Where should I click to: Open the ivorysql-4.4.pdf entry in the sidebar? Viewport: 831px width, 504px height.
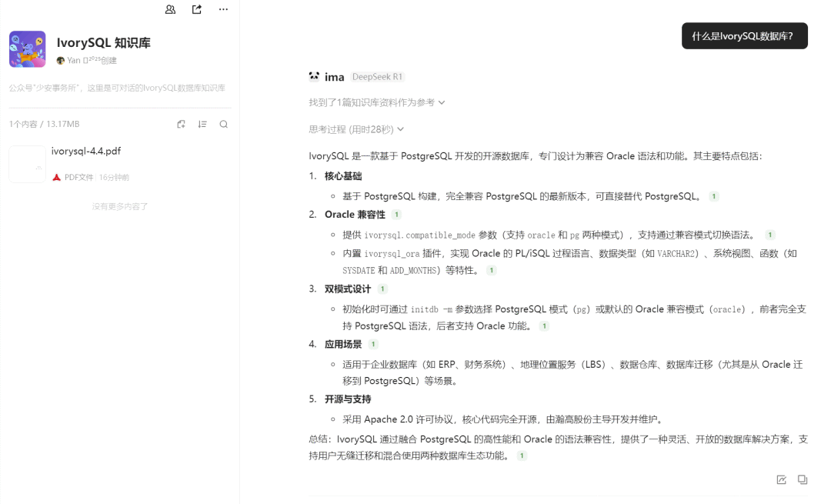coord(87,152)
